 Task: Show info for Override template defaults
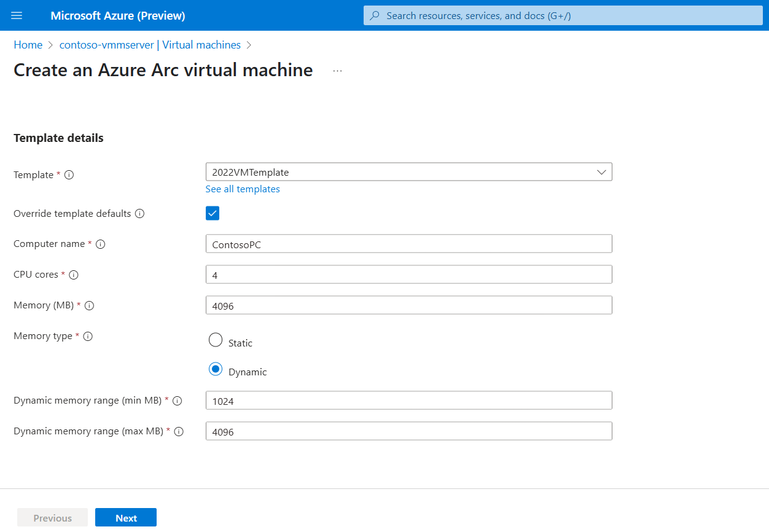pyautogui.click(x=139, y=214)
